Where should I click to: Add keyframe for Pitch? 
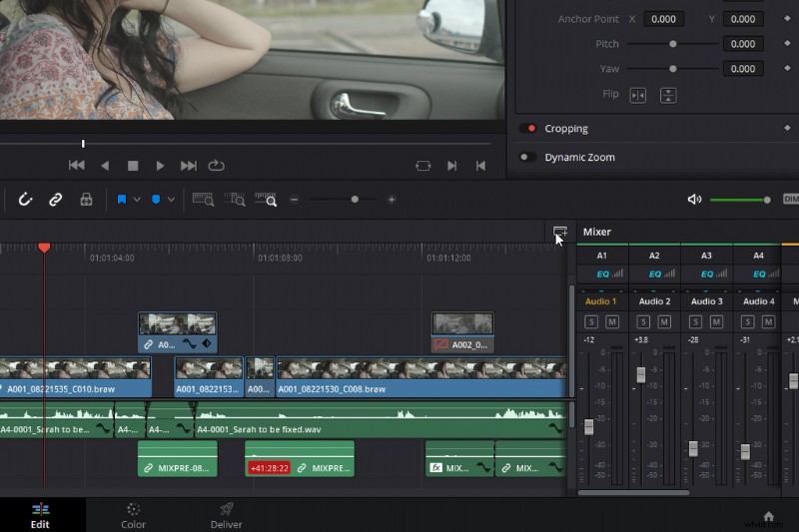pyautogui.click(x=787, y=44)
